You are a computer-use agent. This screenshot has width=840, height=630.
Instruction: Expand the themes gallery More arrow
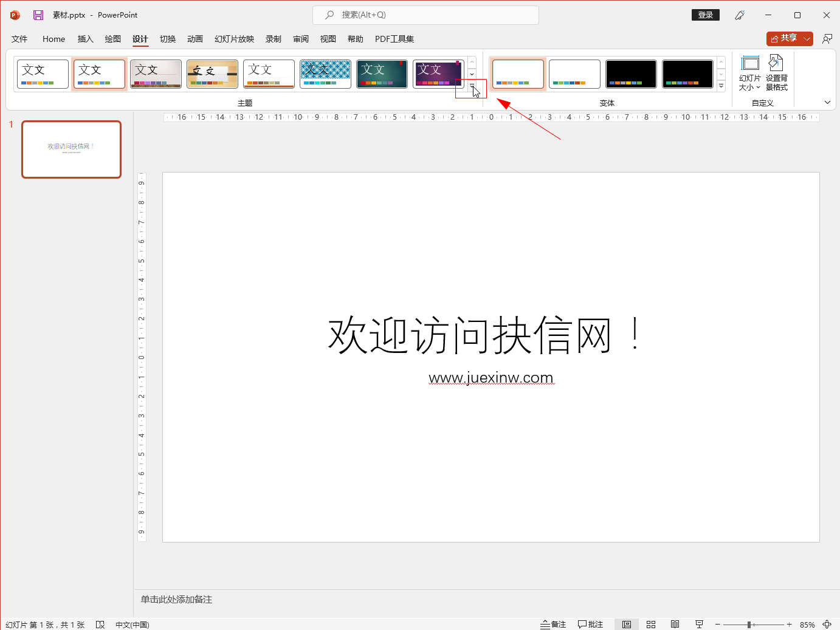[x=472, y=86]
